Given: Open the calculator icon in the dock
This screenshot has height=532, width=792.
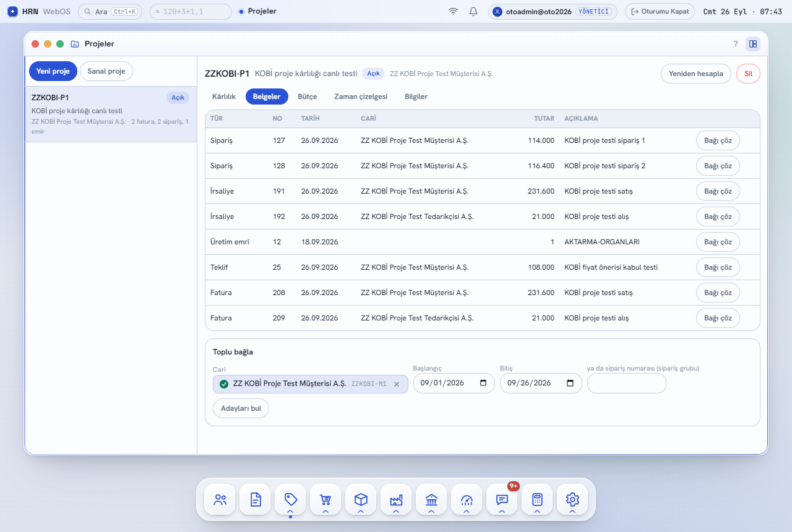Looking at the screenshot, I should 538,499.
